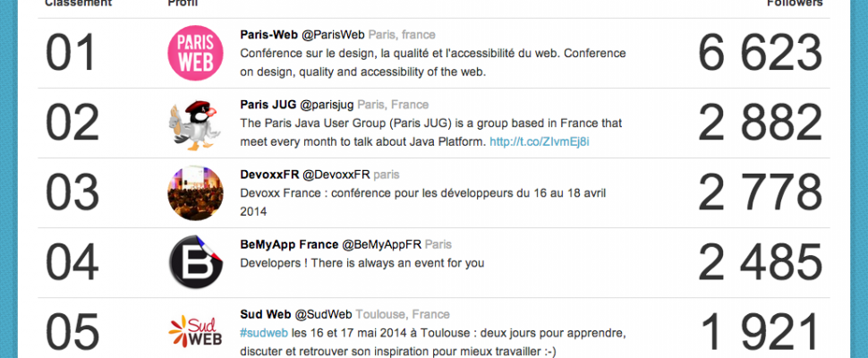Click the 6 623 followers count
Image resolution: width=868 pixels, height=358 pixels.
pos(760,53)
